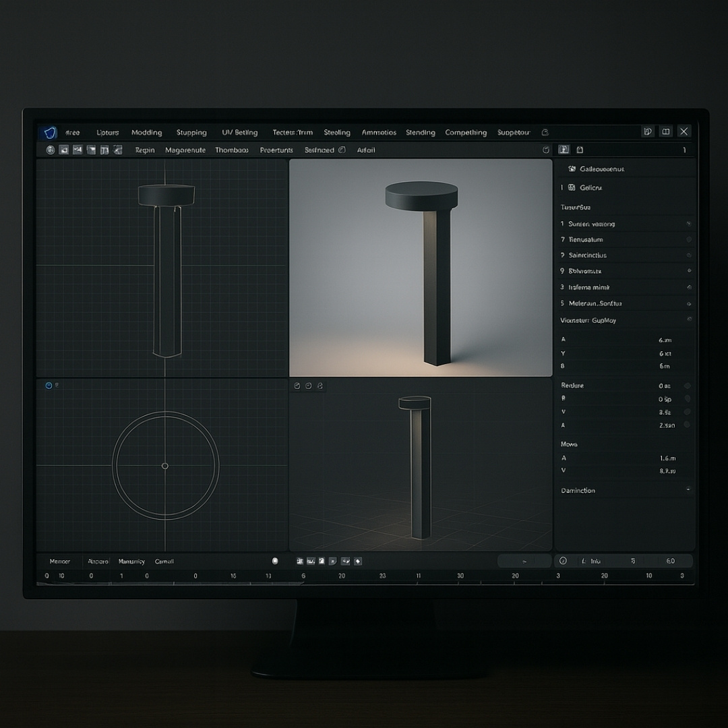Click the blue circle icon in bottom-left viewport
This screenshot has width=728, height=728.
click(48, 386)
